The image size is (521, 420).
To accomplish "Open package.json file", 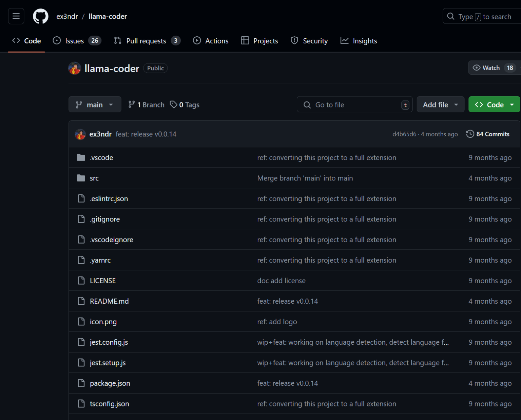I will point(110,383).
